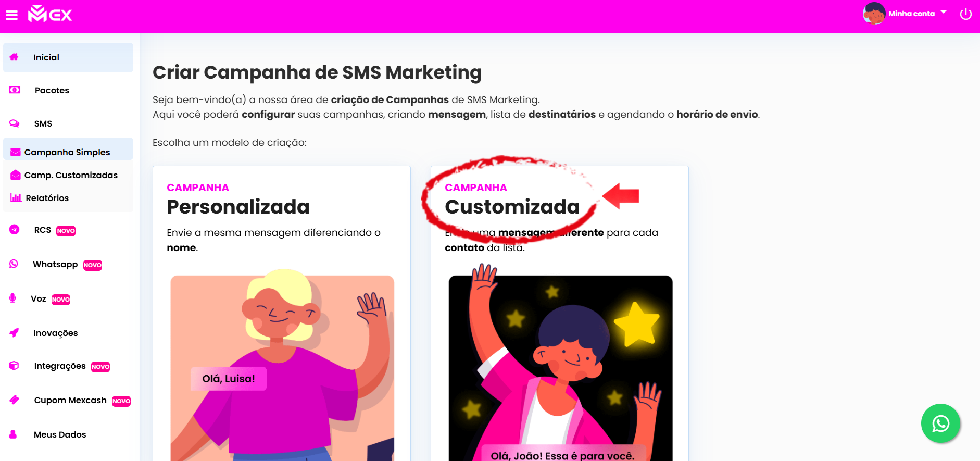Open Campanha Simples menu item

tap(68, 152)
